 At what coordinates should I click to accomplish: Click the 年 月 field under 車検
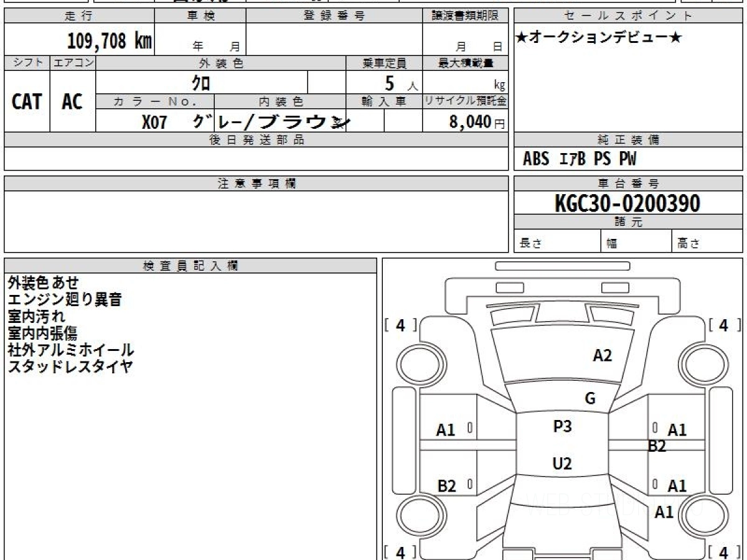(x=200, y=39)
